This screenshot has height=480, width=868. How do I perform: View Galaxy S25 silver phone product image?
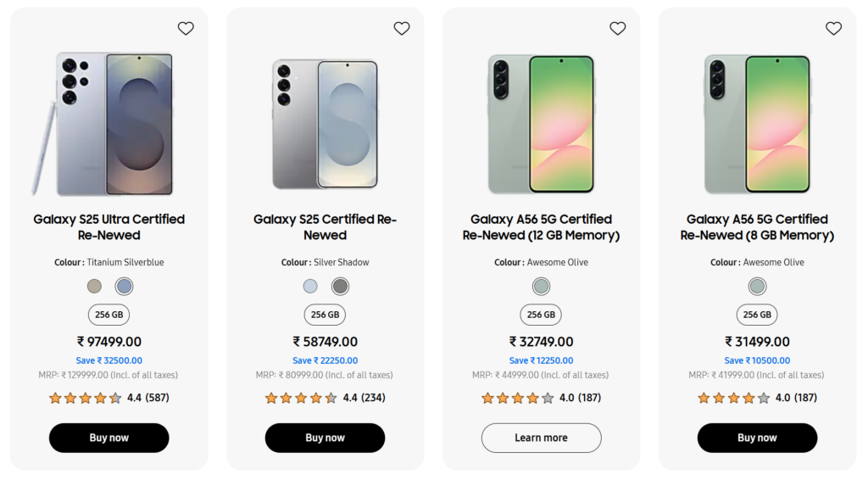click(x=325, y=124)
